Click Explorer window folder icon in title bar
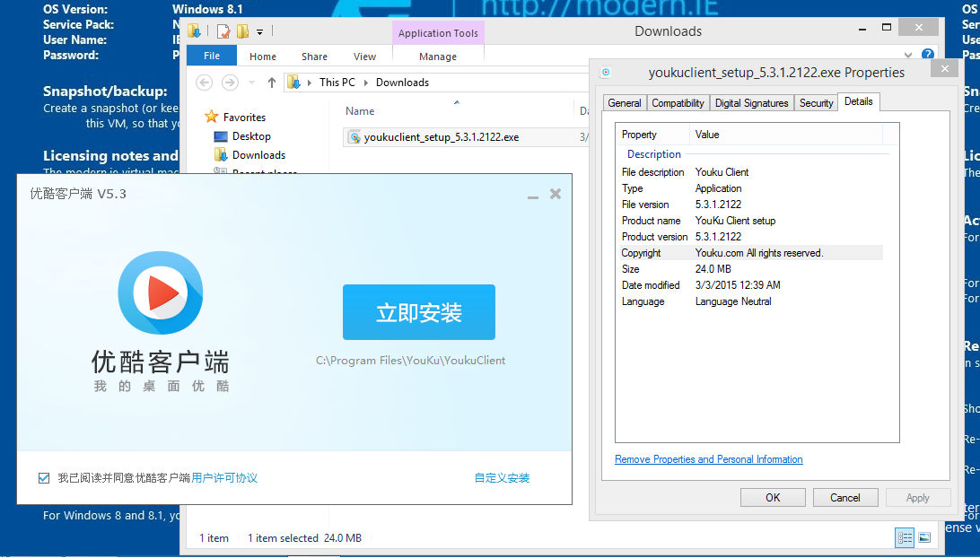The height and width of the screenshot is (558, 980). pos(194,31)
